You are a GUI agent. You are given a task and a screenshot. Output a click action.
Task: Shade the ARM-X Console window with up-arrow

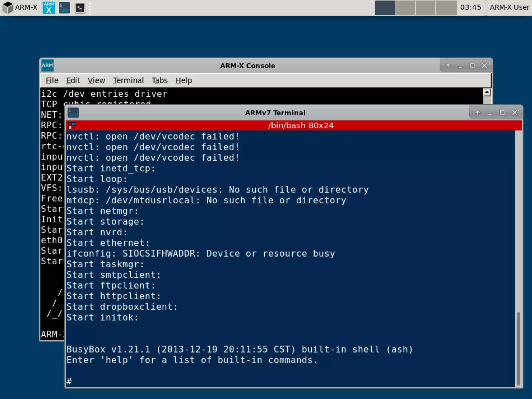click(448, 65)
